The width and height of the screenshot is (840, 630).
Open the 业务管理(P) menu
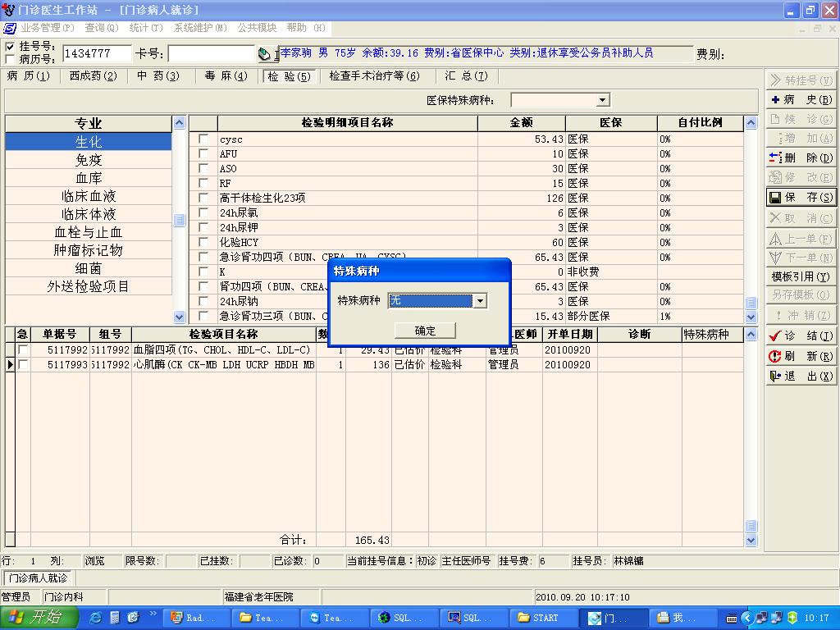[48, 28]
